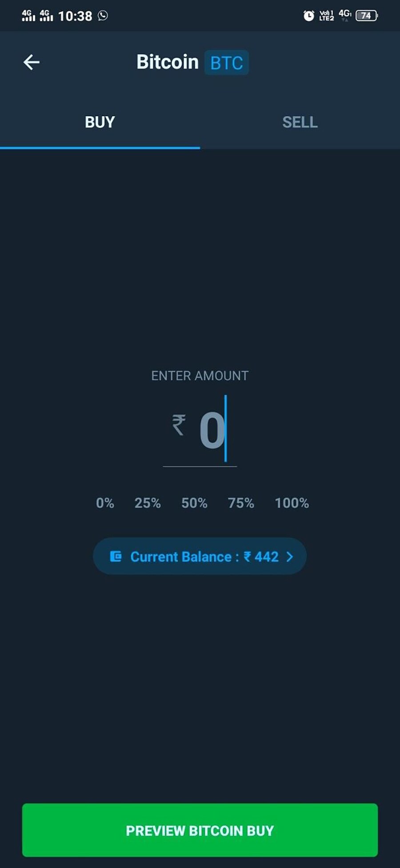Tap the VoLTE LTE2 status icon
400x868 pixels.
pos(326,16)
